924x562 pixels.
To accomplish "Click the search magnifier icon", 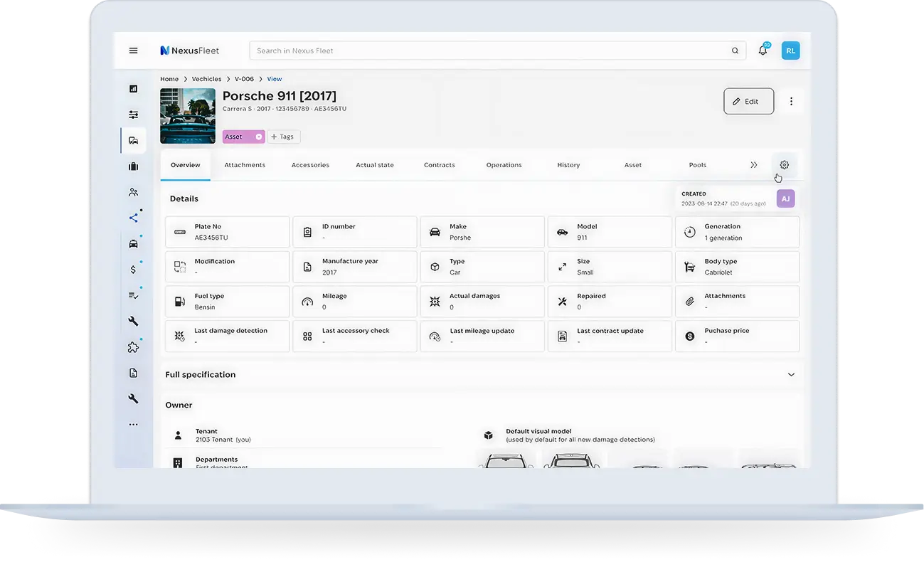I will coord(735,51).
